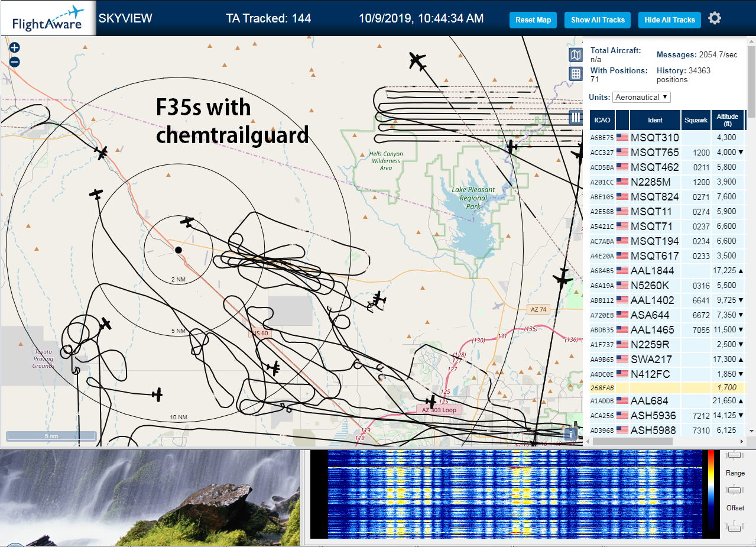This screenshot has width=756, height=547.
Task: Select large jet icon below TA Tracked header
Action: coord(417,60)
